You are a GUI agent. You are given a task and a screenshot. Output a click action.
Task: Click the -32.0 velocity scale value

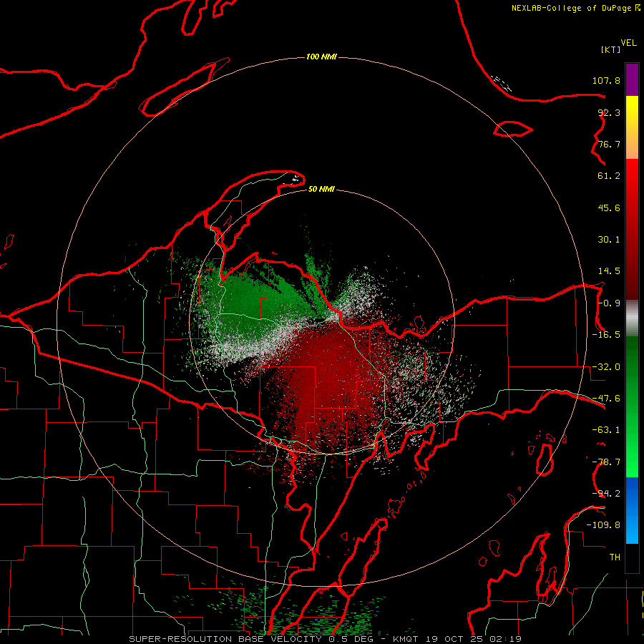click(606, 367)
